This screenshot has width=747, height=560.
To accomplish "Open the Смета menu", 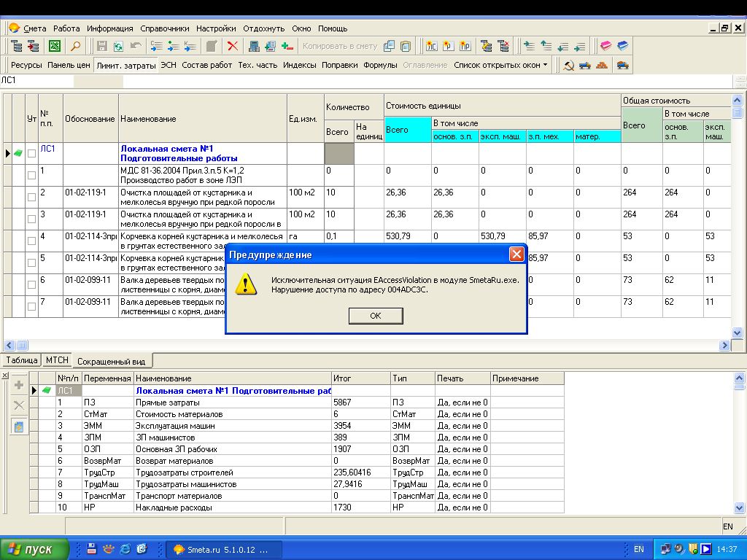I will [35, 28].
